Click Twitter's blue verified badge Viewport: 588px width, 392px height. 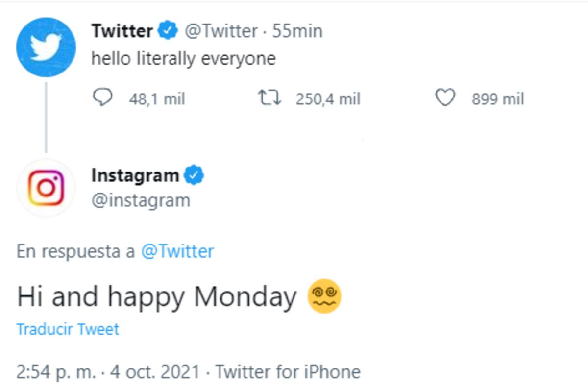click(167, 30)
